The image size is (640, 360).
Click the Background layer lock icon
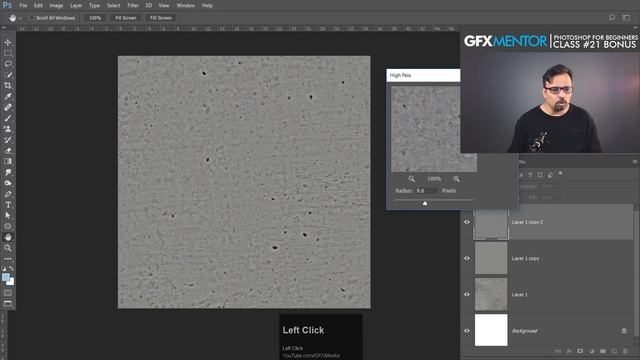pos(624,331)
